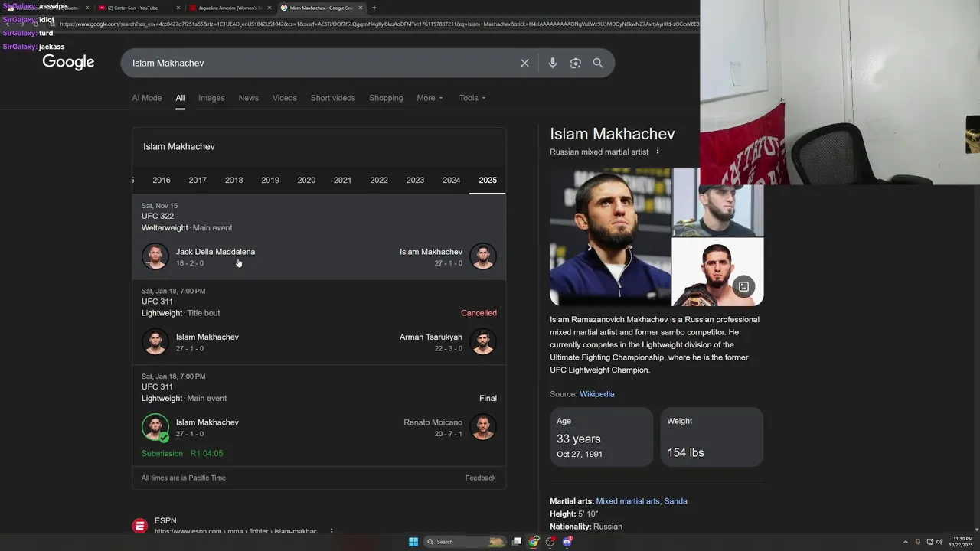The image size is (980, 551).
Task: Select the News search tab
Action: (x=248, y=98)
